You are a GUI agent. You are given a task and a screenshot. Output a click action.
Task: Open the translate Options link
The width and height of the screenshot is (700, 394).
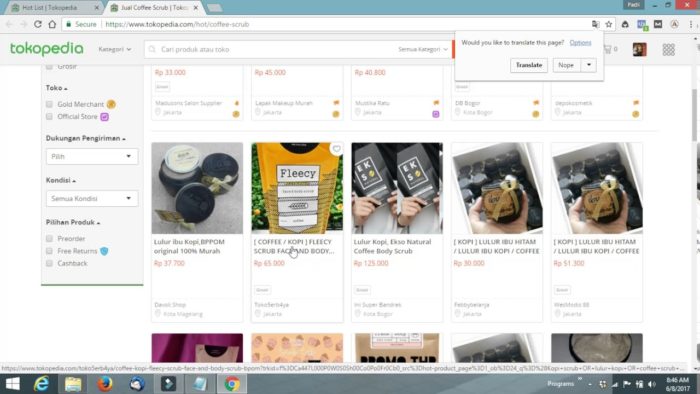coord(580,42)
